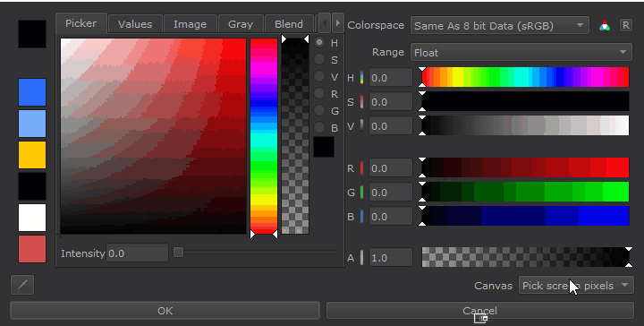The width and height of the screenshot is (644, 326).
Task: Click the A alpha channel icon
Action: point(362,258)
